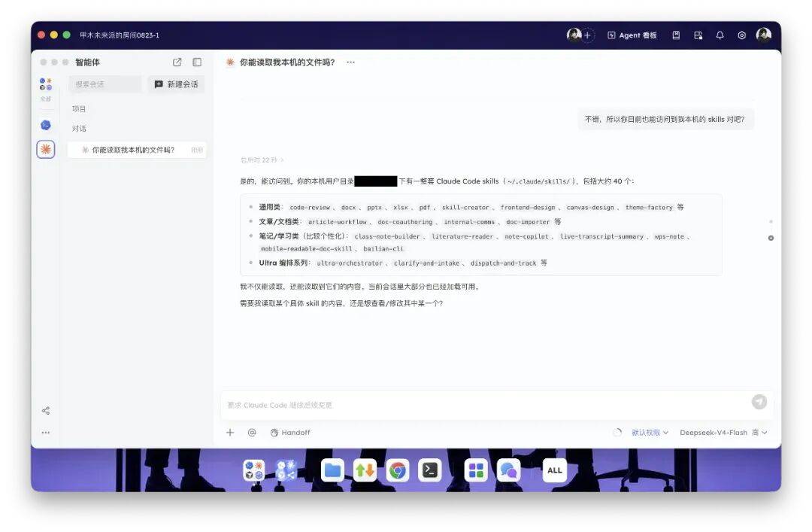This screenshot has height=532, width=812.
Task: Focus the Claude Code message input box
Action: pyautogui.click(x=486, y=405)
